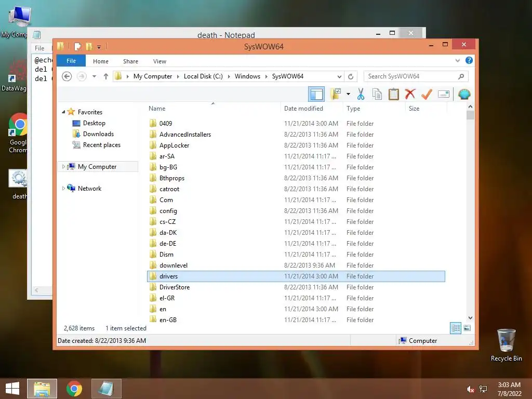Go up one folder level
Image resolution: width=532 pixels, height=399 pixels.
(106, 76)
